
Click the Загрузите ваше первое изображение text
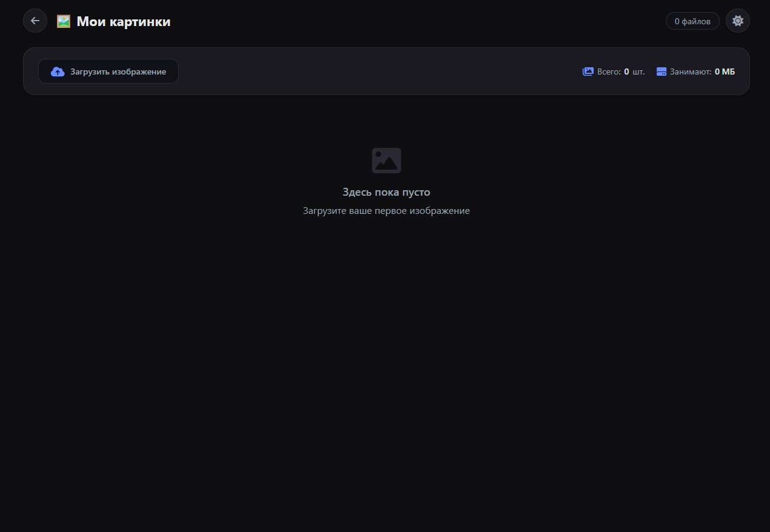point(387,211)
